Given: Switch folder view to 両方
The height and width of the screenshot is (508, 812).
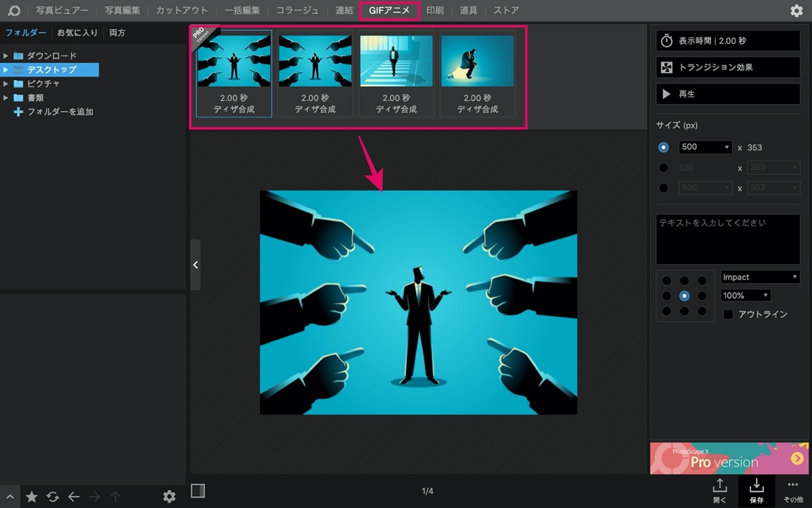Looking at the screenshot, I should pyautogui.click(x=117, y=33).
